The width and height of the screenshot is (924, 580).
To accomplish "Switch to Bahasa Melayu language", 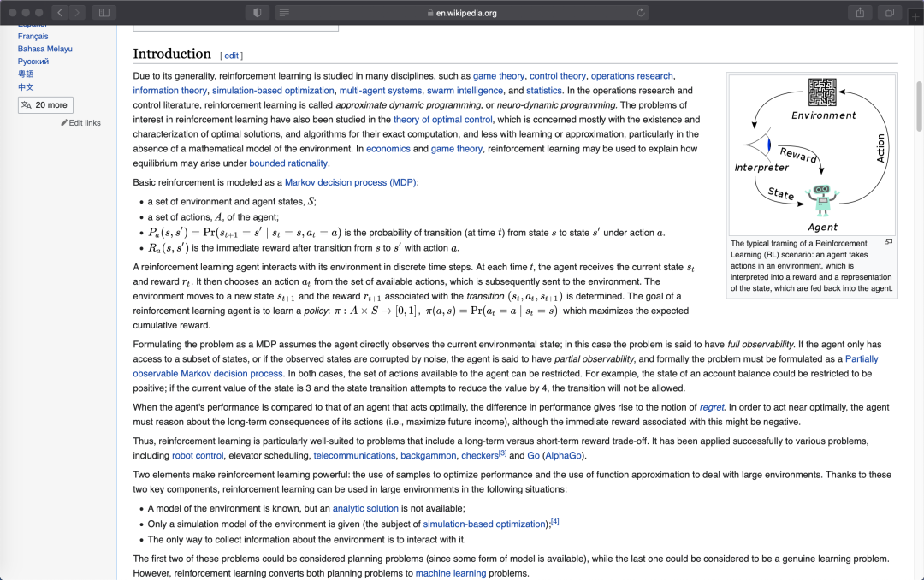I will [44, 49].
